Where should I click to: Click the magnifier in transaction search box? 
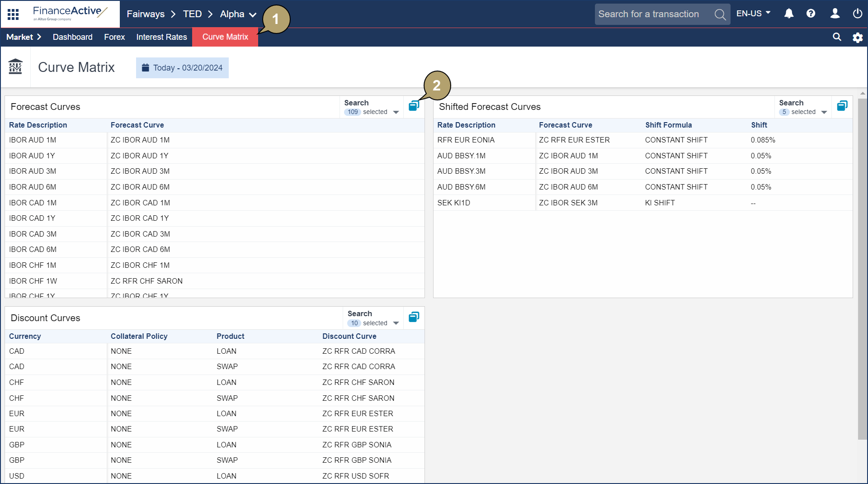click(720, 14)
